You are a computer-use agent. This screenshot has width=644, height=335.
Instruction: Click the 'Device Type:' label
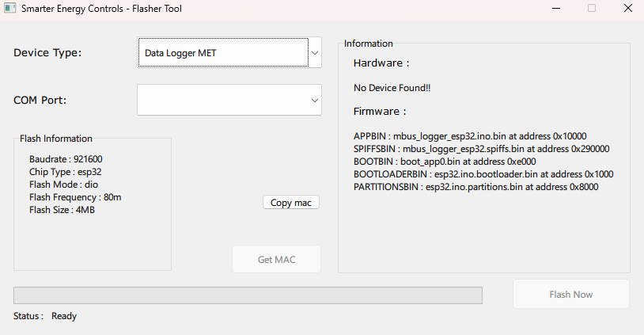[x=47, y=52]
